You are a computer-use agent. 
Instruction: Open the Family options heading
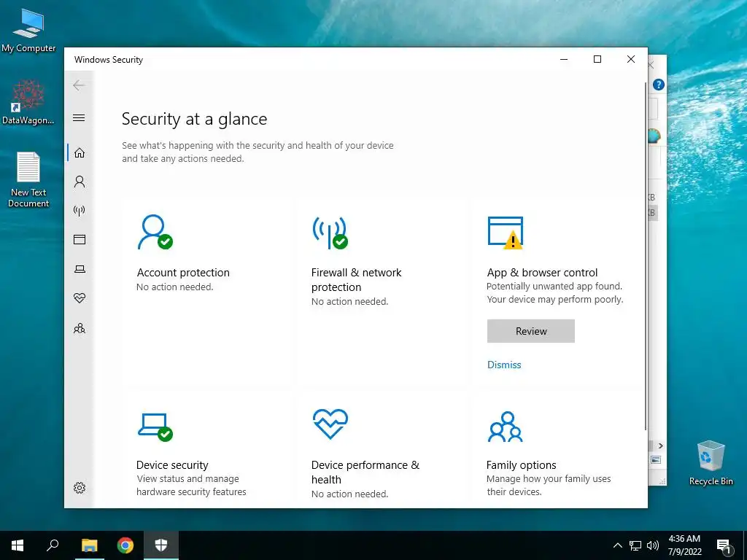tap(521, 464)
